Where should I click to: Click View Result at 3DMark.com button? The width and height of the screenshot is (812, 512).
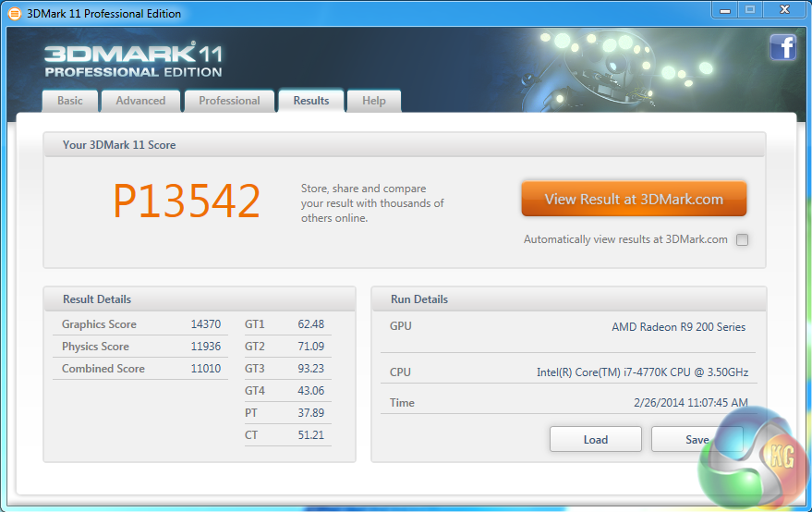pos(634,199)
